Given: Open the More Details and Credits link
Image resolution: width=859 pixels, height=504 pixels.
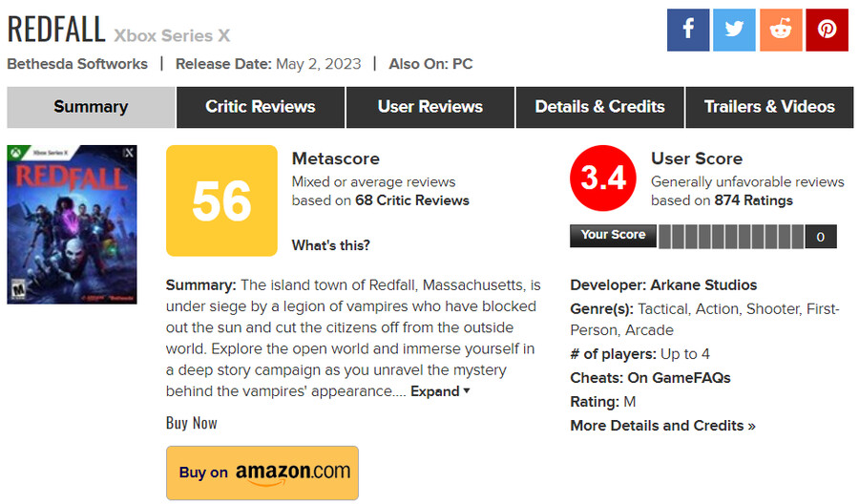Looking at the screenshot, I should tap(663, 426).
